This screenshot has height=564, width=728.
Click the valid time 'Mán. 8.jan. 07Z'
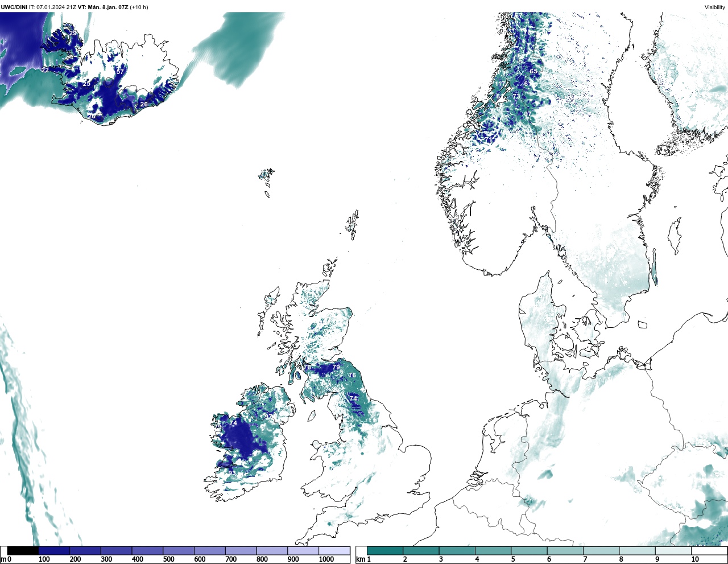(x=109, y=7)
